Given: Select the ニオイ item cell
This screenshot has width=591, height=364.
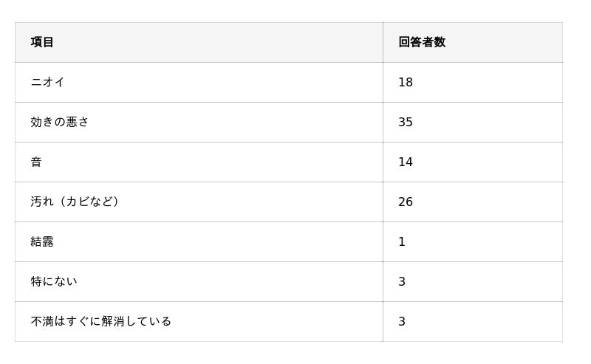Looking at the screenshot, I should click(x=48, y=82).
